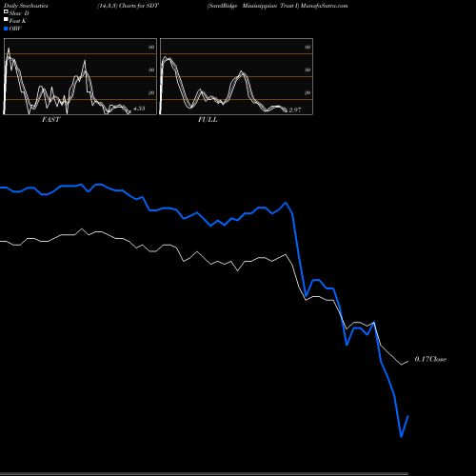The image size is (476, 476).
Task: Select the 'OBV' legend label
Action: click(x=15, y=29)
